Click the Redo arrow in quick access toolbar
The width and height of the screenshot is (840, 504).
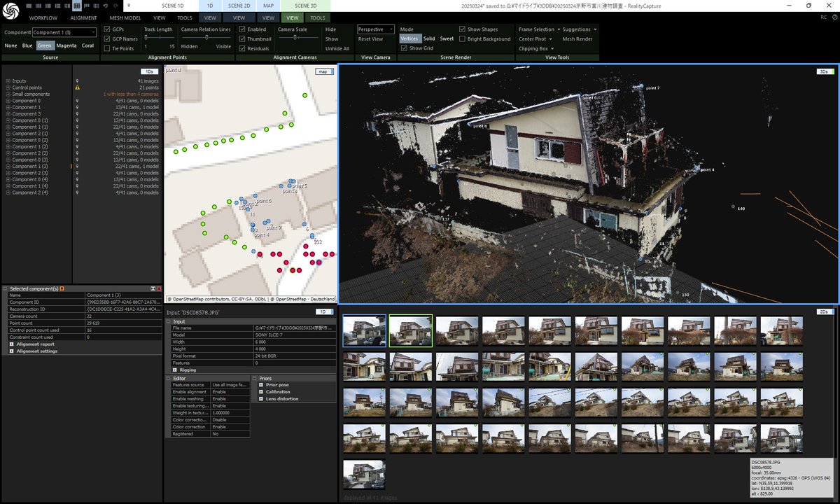tap(115, 6)
